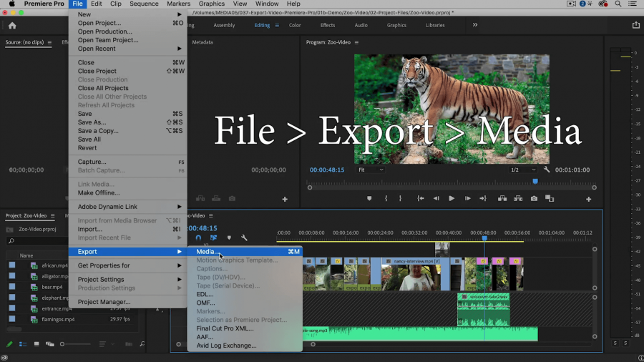
Task: Expand Open Recent submenu
Action: click(x=128, y=49)
